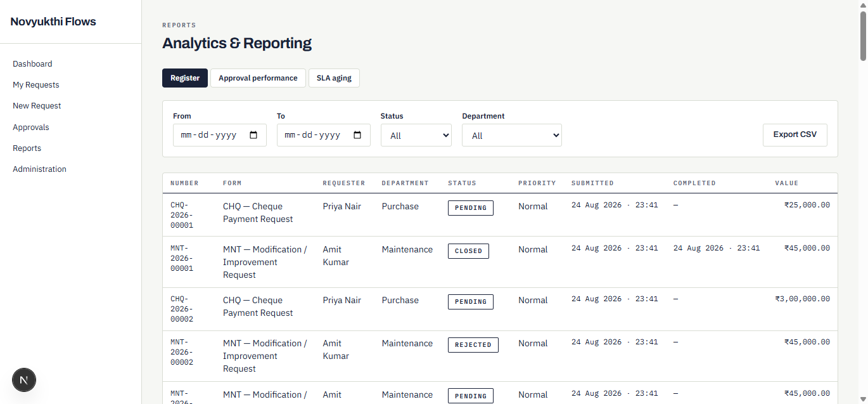Click PENDING status badge for CHQ-2026-00002
The height and width of the screenshot is (404, 868).
pyautogui.click(x=471, y=302)
